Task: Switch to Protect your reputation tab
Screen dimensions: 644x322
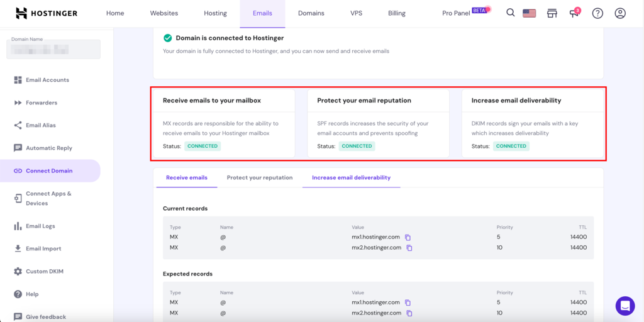Action: (260, 178)
